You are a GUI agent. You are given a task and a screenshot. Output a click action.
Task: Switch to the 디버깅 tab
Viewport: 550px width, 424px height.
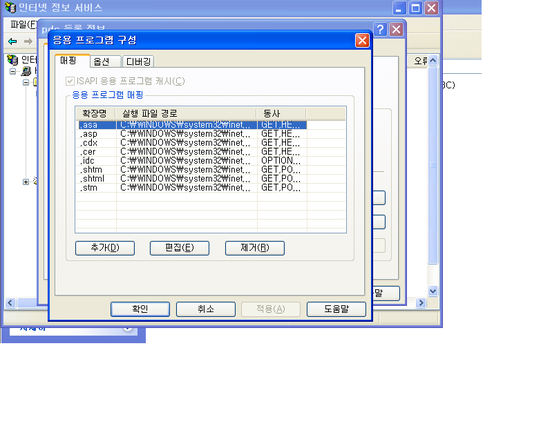(x=138, y=62)
